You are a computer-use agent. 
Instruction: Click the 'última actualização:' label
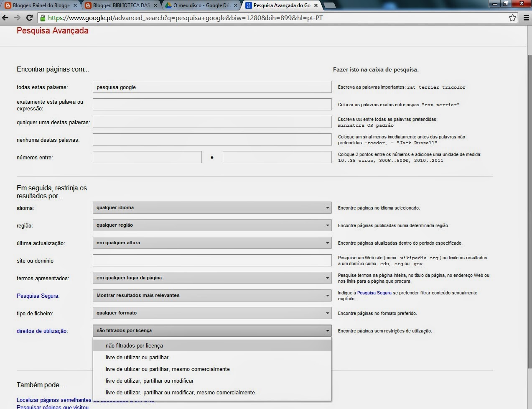click(x=41, y=243)
